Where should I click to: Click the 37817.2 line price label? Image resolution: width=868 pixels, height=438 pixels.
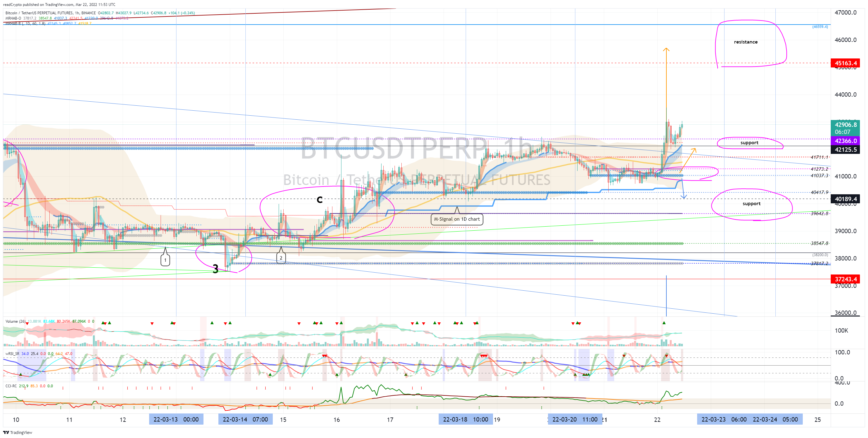(819, 263)
